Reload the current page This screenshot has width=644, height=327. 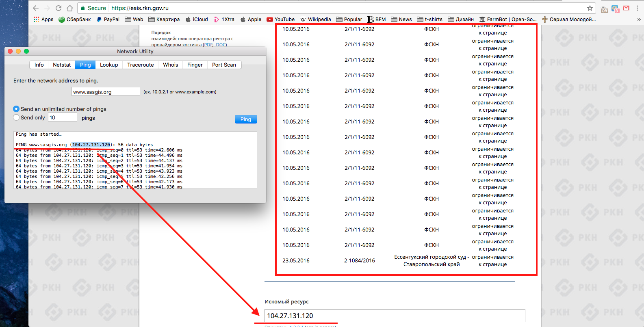[59, 8]
